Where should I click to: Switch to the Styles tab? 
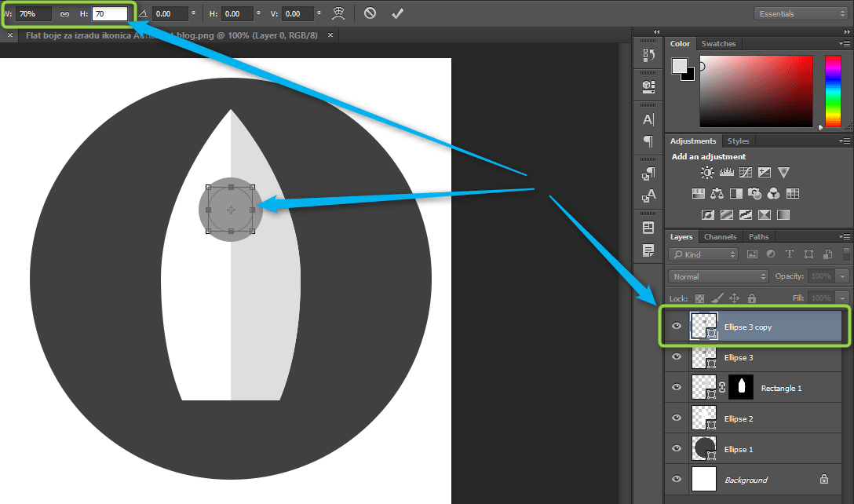click(x=738, y=141)
